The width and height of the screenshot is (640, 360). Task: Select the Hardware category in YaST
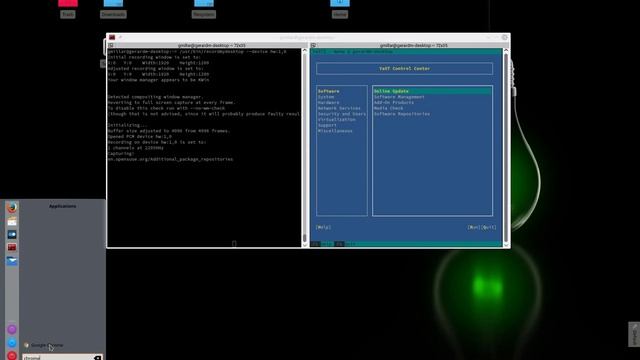(x=329, y=102)
